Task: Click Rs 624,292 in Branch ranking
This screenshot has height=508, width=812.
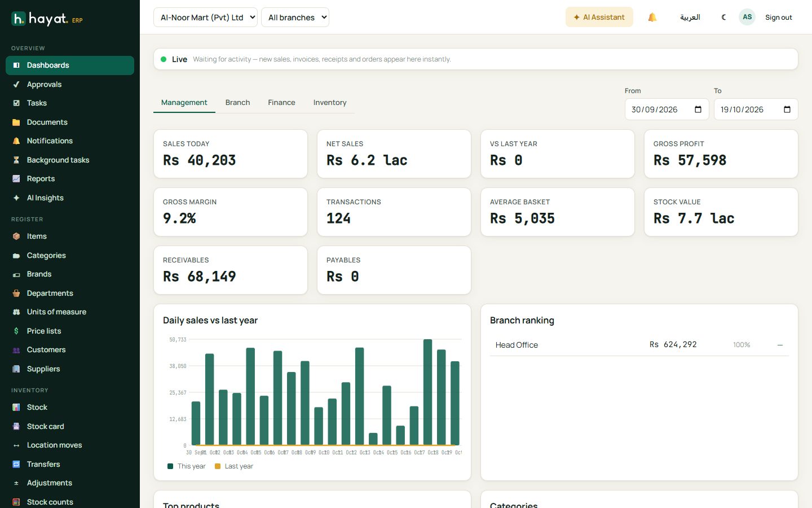Action: [x=673, y=345]
